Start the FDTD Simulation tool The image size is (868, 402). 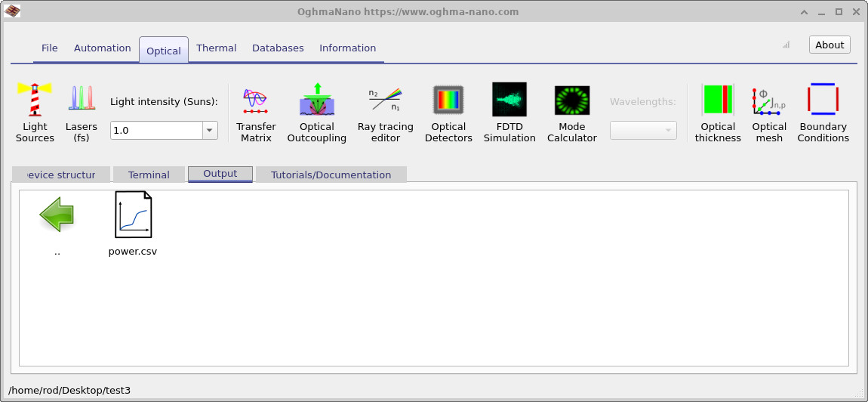pyautogui.click(x=509, y=112)
